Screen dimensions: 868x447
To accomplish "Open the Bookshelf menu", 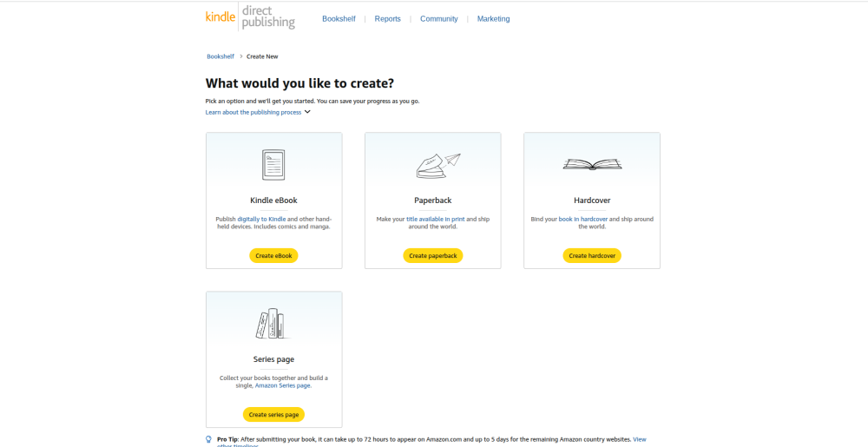I will pyautogui.click(x=339, y=18).
